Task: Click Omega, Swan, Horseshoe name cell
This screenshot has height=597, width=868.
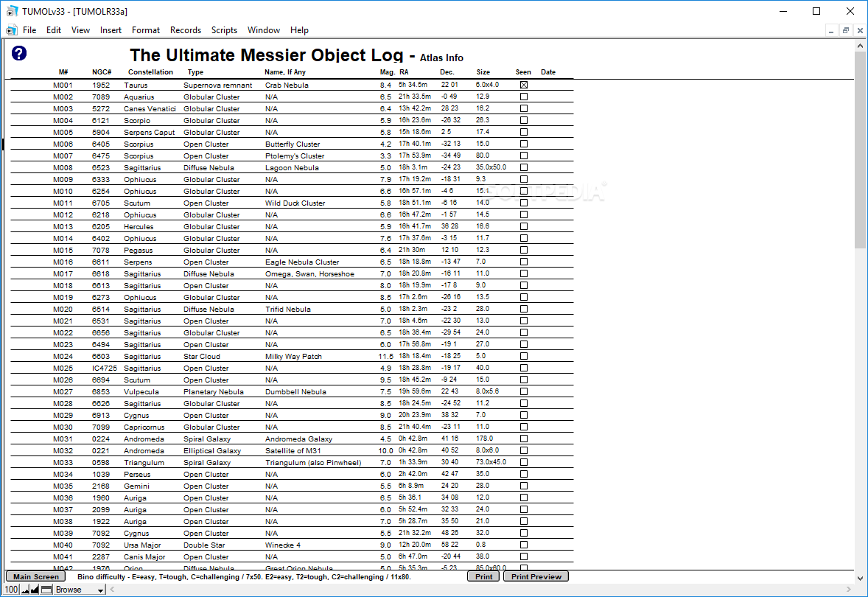Action: point(309,273)
